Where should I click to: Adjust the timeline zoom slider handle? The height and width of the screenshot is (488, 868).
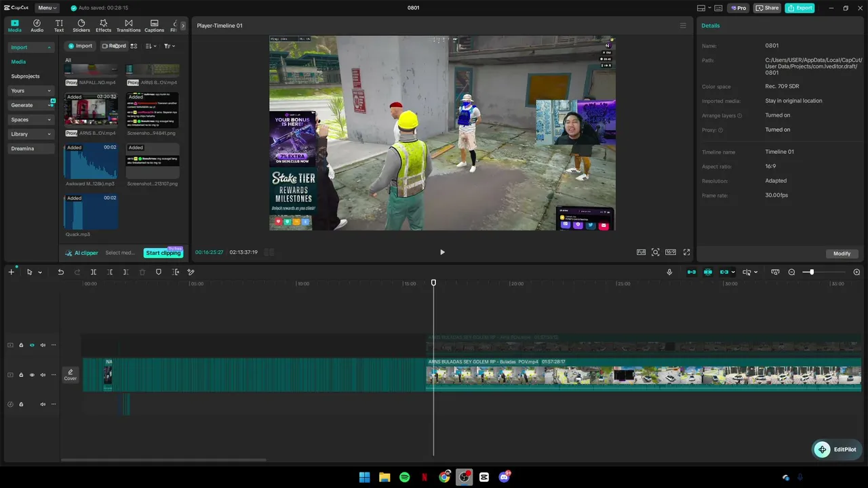click(x=812, y=272)
